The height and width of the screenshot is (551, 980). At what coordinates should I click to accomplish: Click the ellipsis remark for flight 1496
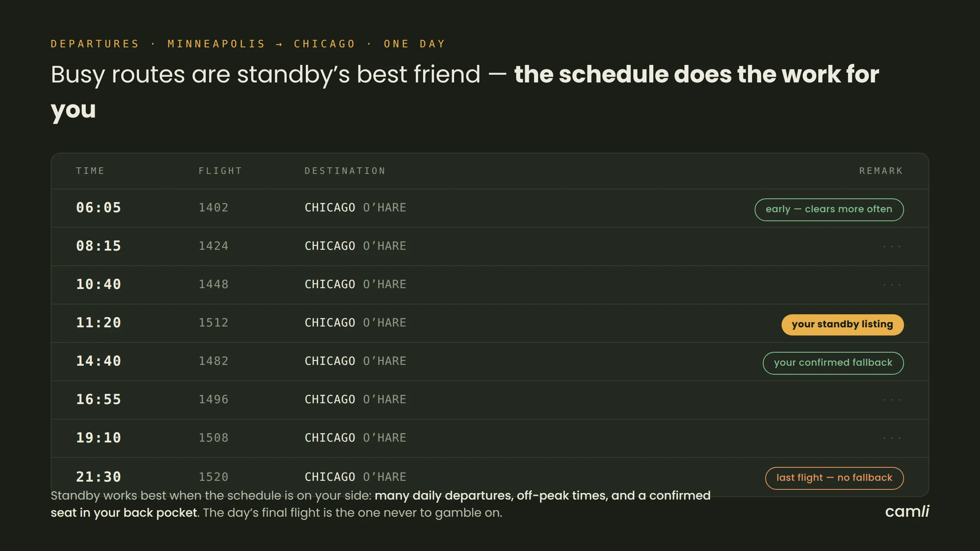pyautogui.click(x=892, y=400)
